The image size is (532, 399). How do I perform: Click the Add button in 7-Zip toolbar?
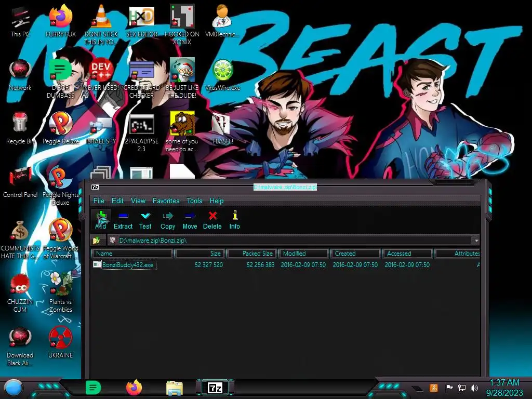point(101,220)
